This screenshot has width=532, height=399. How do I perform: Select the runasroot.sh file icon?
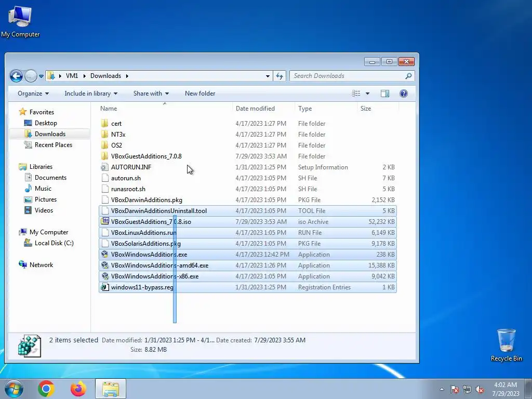point(105,189)
